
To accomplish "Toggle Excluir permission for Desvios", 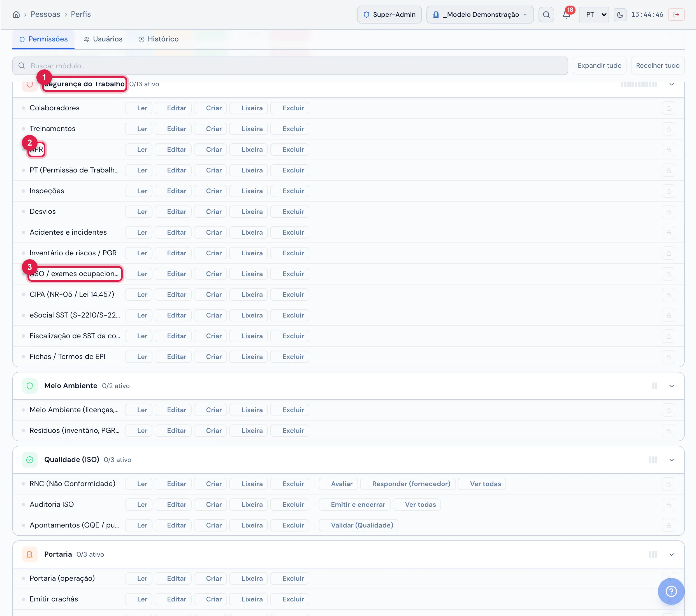I will [289, 212].
